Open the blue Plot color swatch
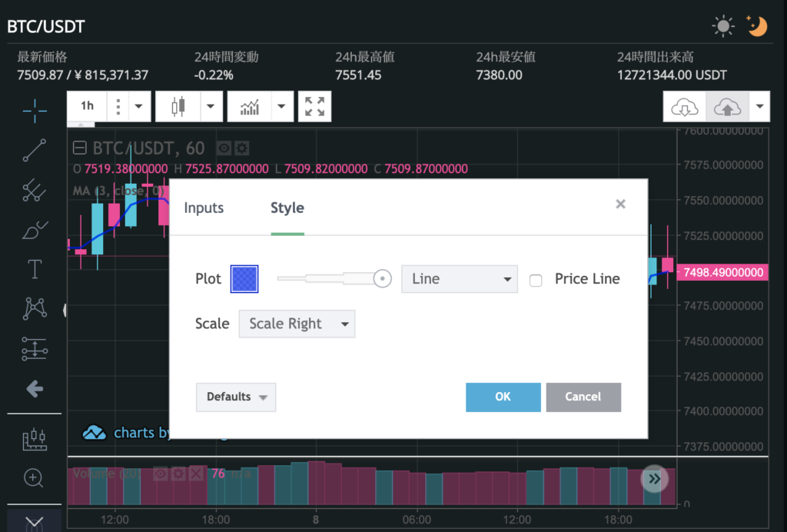This screenshot has height=532, width=787. tap(244, 279)
